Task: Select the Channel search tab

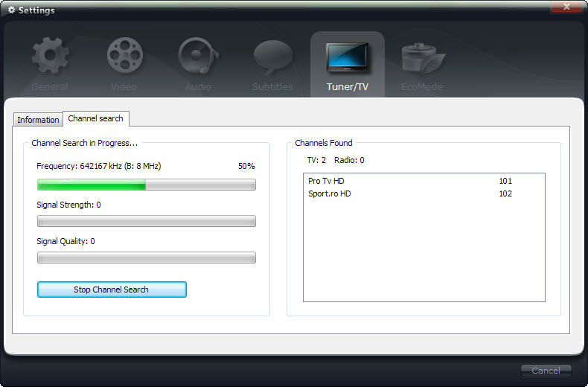Action: 96,118
